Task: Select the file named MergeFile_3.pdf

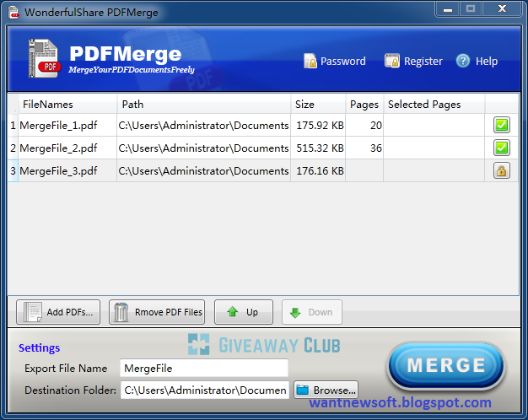Action: pyautogui.click(x=67, y=170)
